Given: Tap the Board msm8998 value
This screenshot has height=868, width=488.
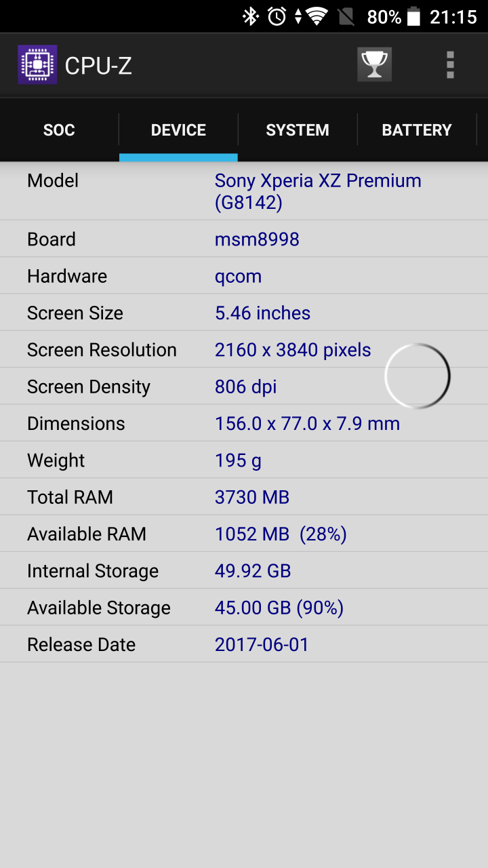Looking at the screenshot, I should pos(257,239).
